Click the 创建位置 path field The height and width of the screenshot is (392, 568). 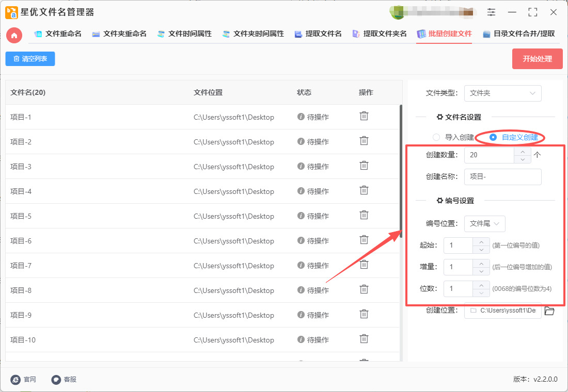pyautogui.click(x=503, y=311)
